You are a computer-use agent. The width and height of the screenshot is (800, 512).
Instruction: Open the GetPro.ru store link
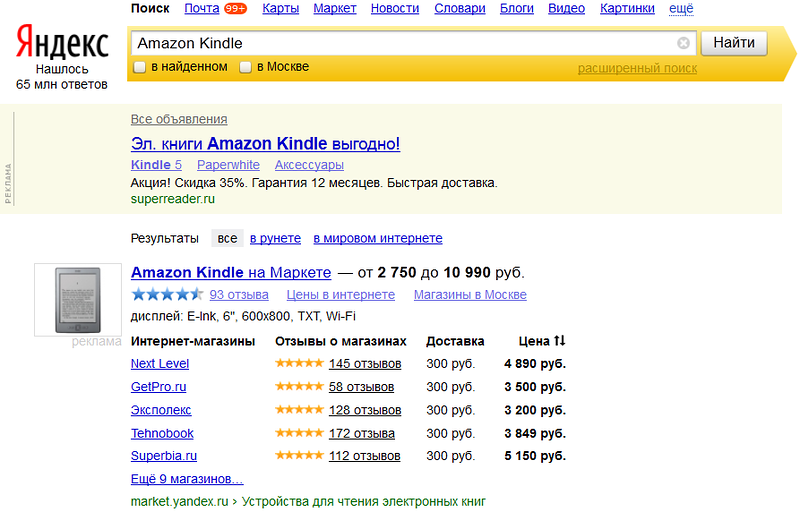point(158,387)
